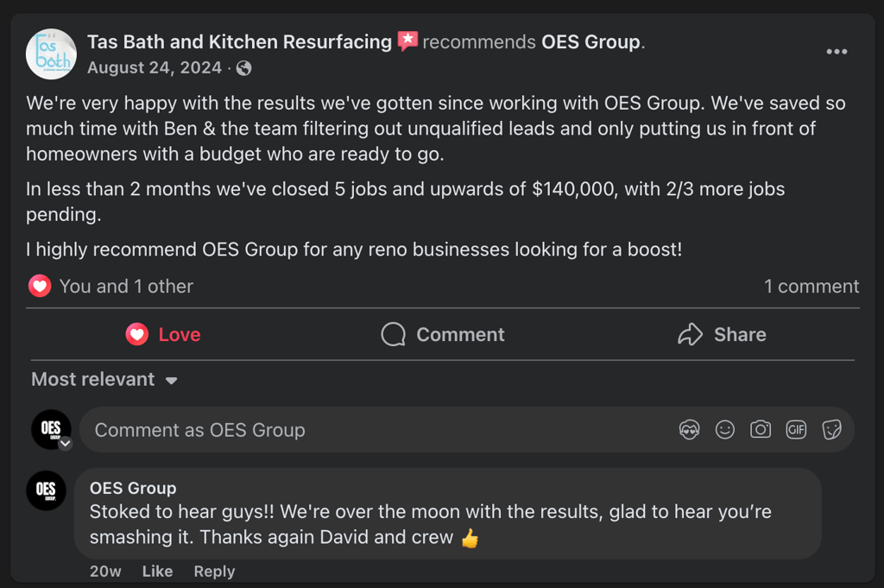Open the emoji picker in comment box

(x=725, y=430)
